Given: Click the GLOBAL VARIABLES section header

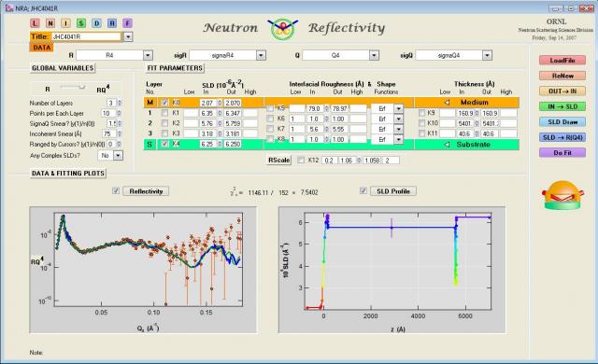Looking at the screenshot, I should 63,68.
